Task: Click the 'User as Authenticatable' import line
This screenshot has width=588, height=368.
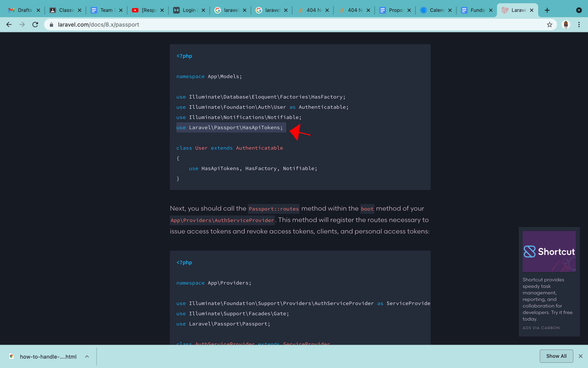Action: click(x=262, y=107)
